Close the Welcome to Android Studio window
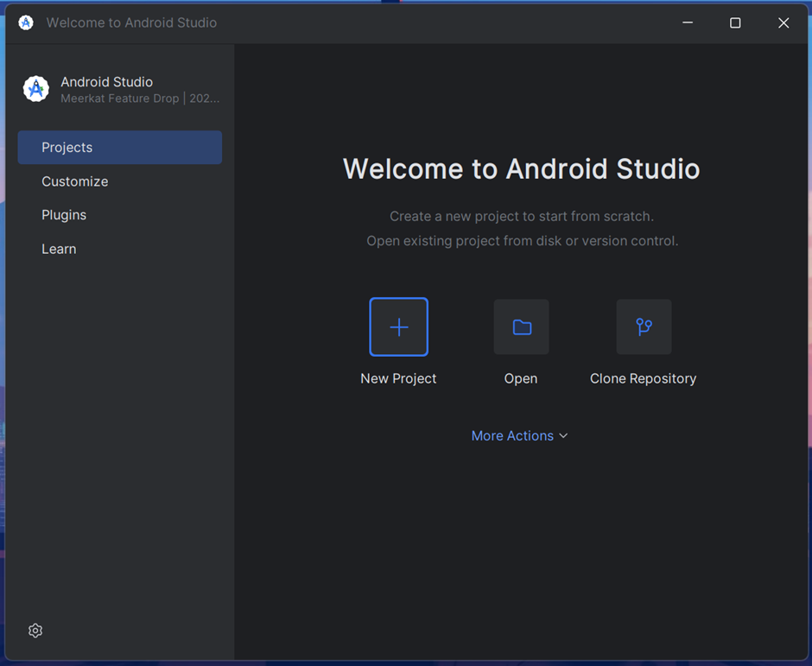The image size is (812, 666). [x=783, y=22]
